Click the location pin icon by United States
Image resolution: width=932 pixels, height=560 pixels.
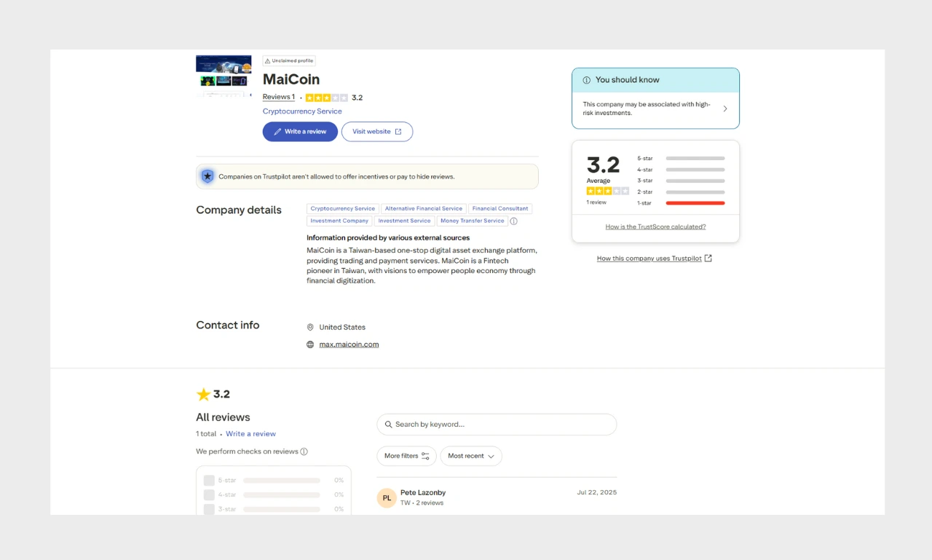coord(310,328)
